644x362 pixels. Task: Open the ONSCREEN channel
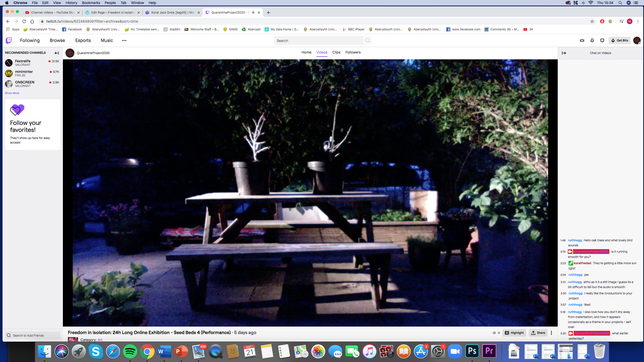[x=32, y=84]
